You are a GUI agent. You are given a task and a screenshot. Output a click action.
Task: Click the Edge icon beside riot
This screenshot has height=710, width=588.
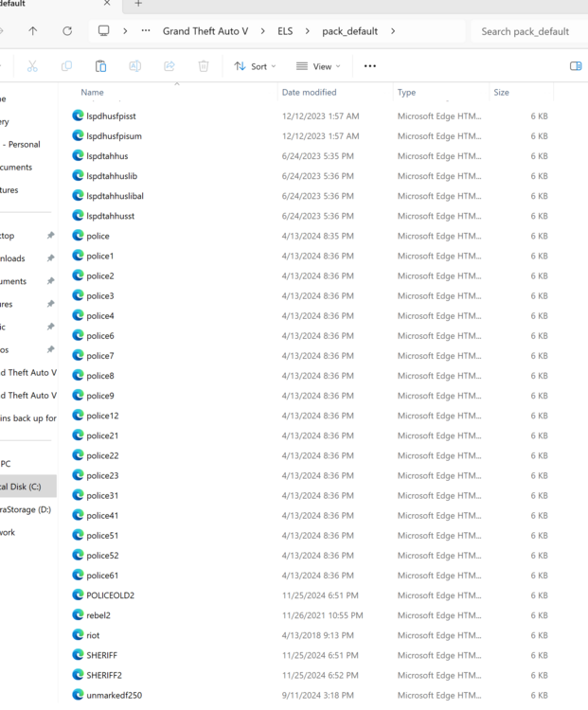(78, 635)
